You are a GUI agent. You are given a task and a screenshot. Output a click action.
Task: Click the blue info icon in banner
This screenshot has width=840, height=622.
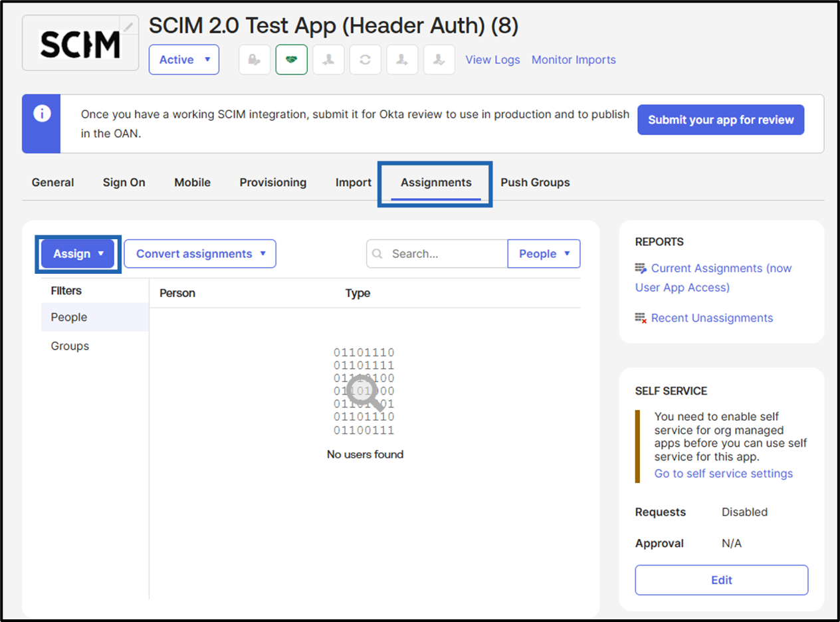pyautogui.click(x=42, y=114)
